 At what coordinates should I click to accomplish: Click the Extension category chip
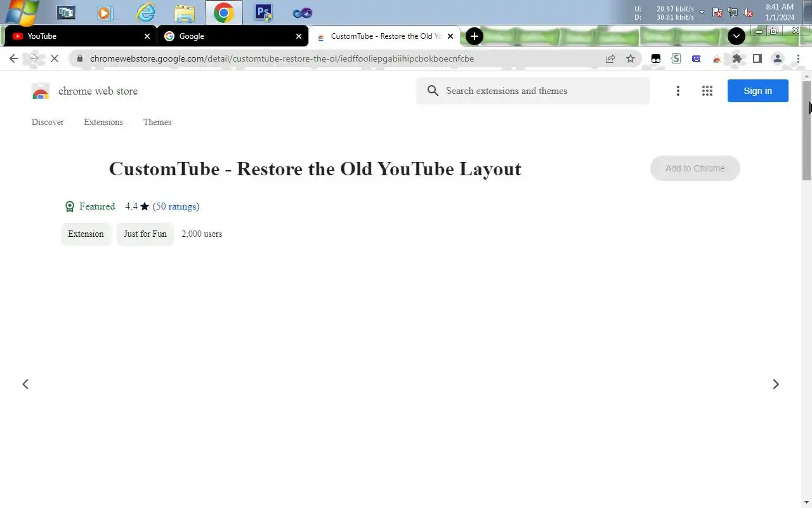tap(86, 234)
